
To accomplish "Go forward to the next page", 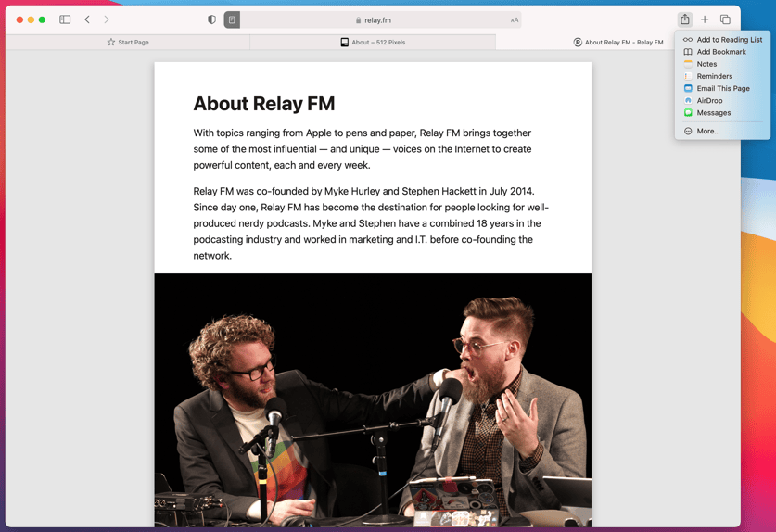I will [107, 19].
